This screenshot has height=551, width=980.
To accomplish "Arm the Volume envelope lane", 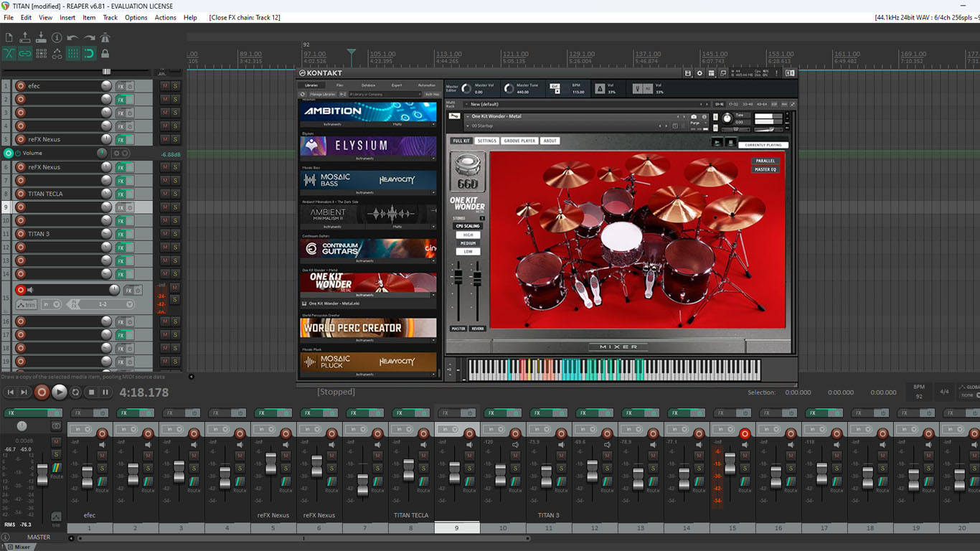I will 9,154.
